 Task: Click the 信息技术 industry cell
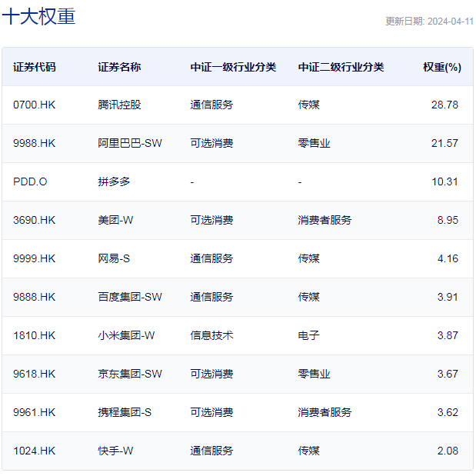[x=211, y=335]
